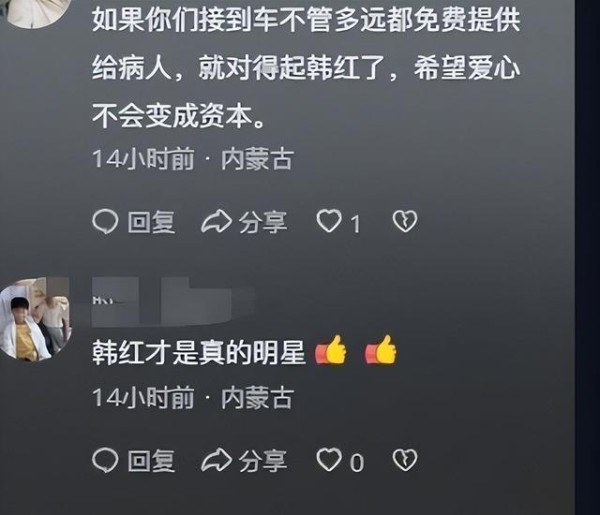Click the first thumbs-up emoji after 明星
Screen dimensions: 600x515
(331, 350)
